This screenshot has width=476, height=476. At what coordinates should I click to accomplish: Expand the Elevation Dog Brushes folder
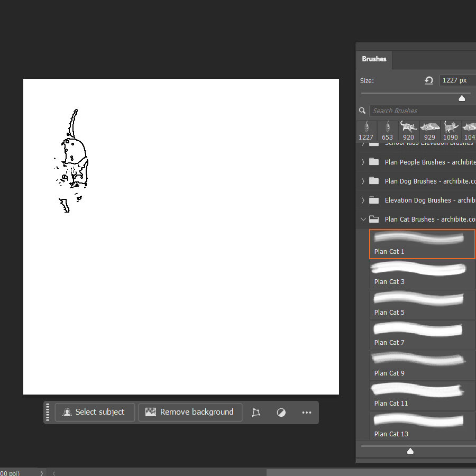[x=363, y=200]
